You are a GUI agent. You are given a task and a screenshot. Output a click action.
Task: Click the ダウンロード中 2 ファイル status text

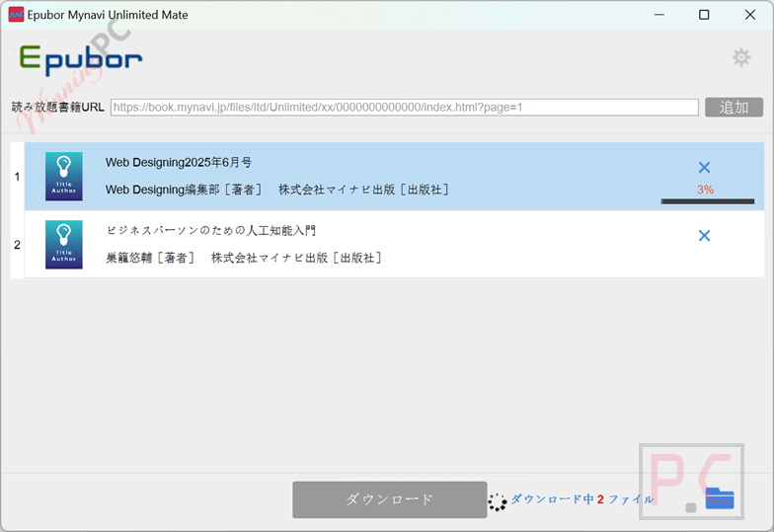582,499
